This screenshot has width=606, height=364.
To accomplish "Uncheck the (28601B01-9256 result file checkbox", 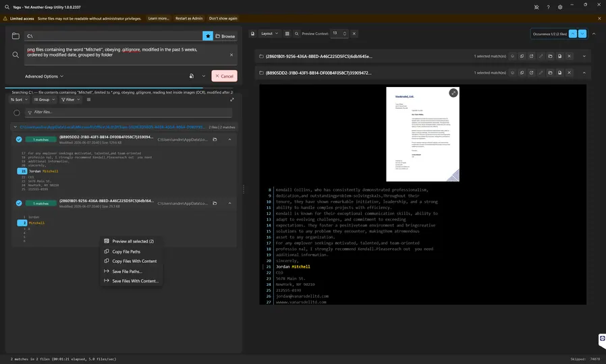I will click(19, 203).
